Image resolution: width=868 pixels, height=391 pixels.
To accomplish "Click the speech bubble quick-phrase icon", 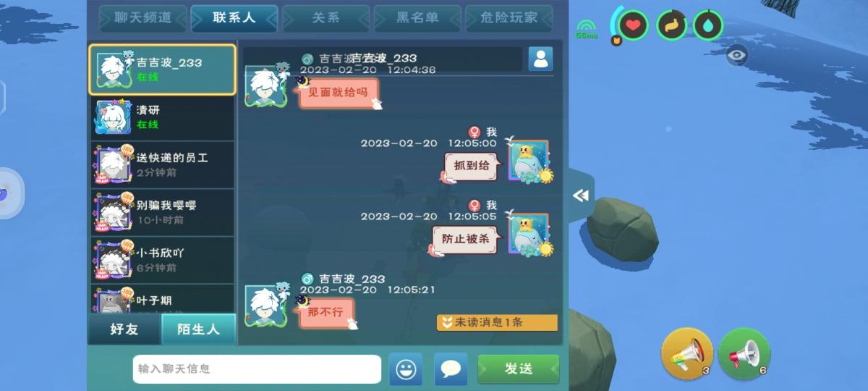I will (x=451, y=369).
